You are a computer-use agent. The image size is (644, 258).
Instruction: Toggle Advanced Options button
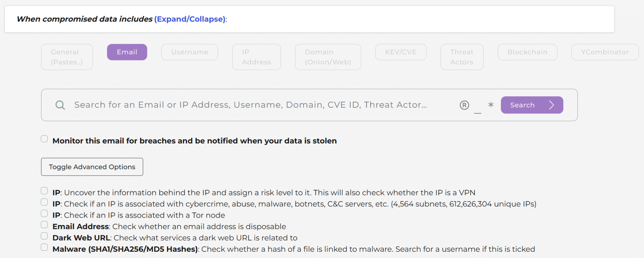(x=92, y=167)
